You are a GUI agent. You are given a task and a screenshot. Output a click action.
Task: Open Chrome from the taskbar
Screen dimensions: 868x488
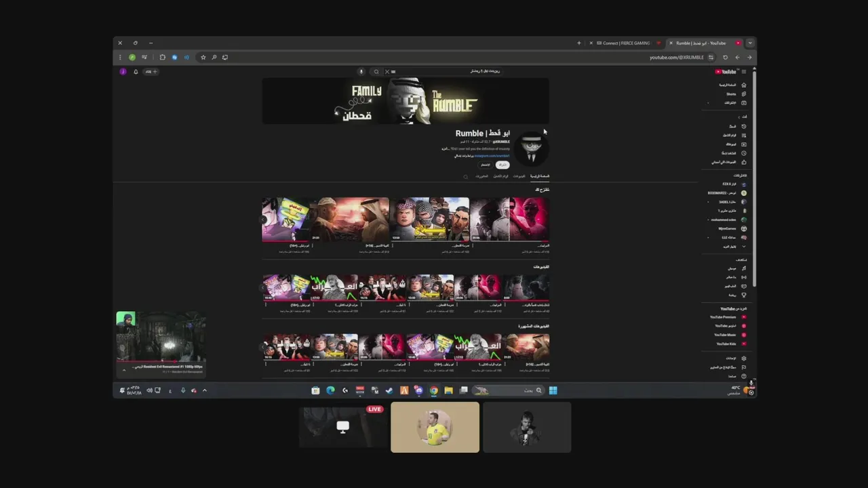pyautogui.click(x=434, y=390)
